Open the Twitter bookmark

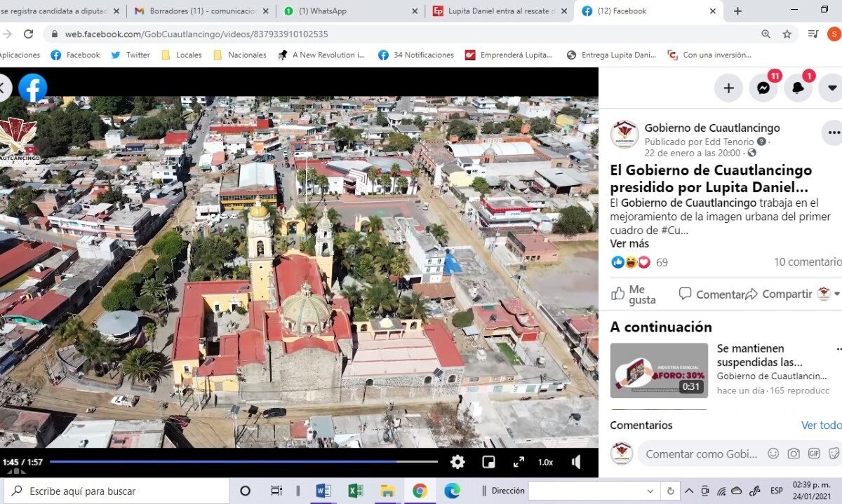click(x=131, y=55)
